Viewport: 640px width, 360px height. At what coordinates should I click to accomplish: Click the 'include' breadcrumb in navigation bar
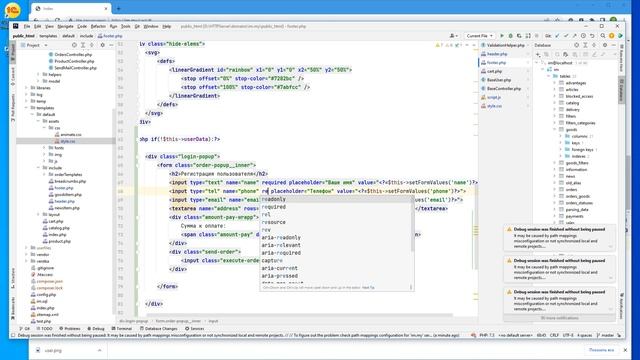tap(86, 36)
